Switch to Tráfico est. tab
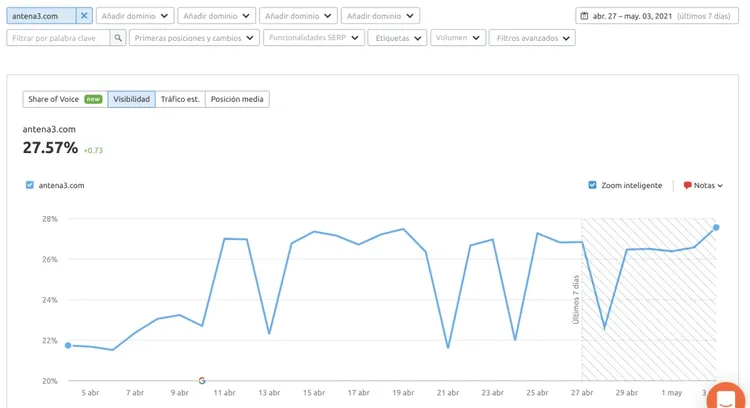This screenshot has height=408, width=750. 180,99
